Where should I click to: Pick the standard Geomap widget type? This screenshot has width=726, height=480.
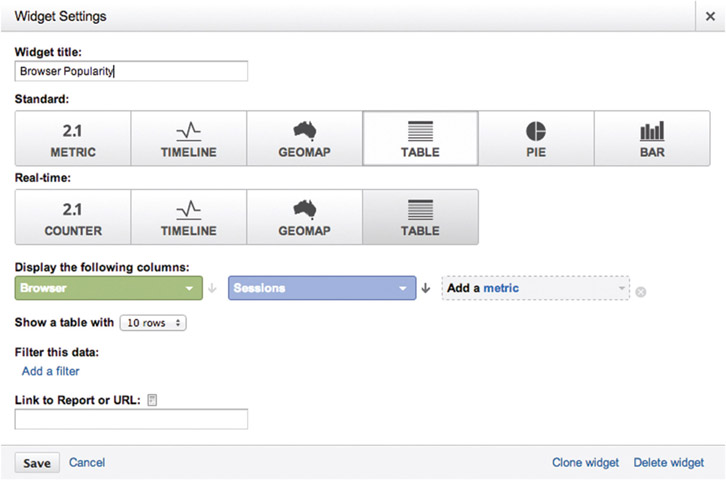tap(305, 138)
